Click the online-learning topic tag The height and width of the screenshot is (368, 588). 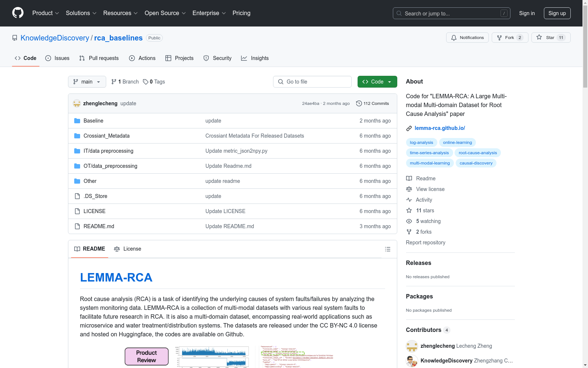tap(458, 142)
